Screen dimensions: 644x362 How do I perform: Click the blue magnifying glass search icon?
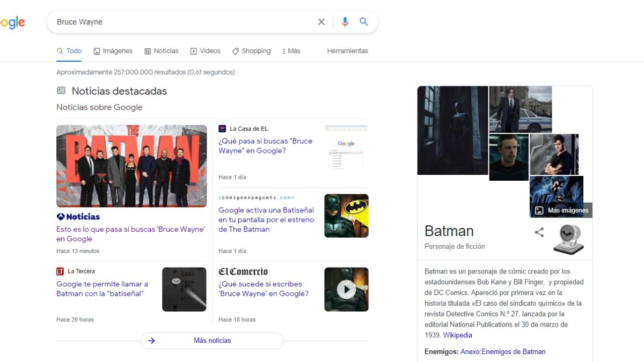point(364,22)
